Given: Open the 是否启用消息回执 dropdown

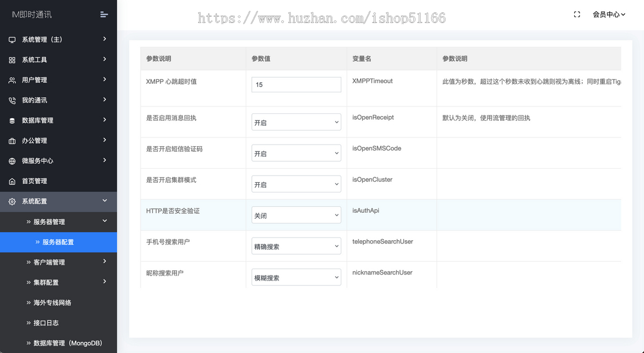Looking at the screenshot, I should coord(296,122).
